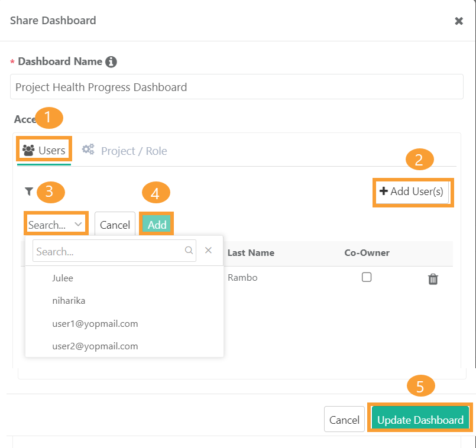Click Cancel in the dialog footer
476x448 pixels.
tap(344, 420)
